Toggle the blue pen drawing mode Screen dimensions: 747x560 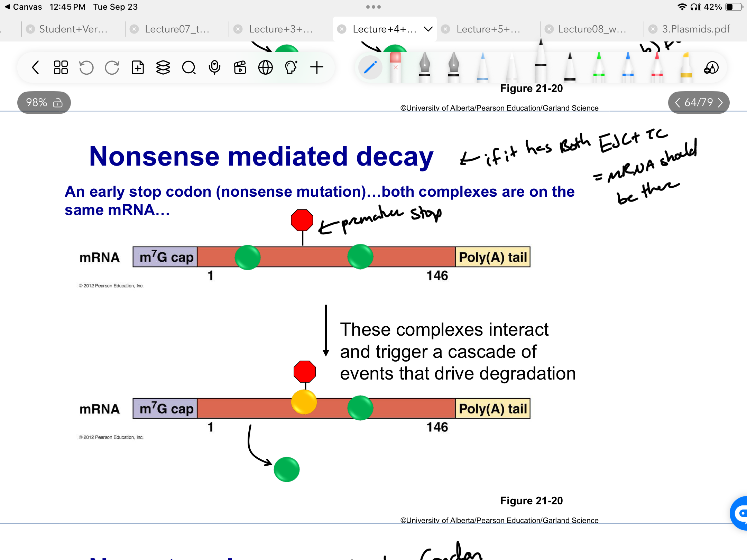pos(370,67)
